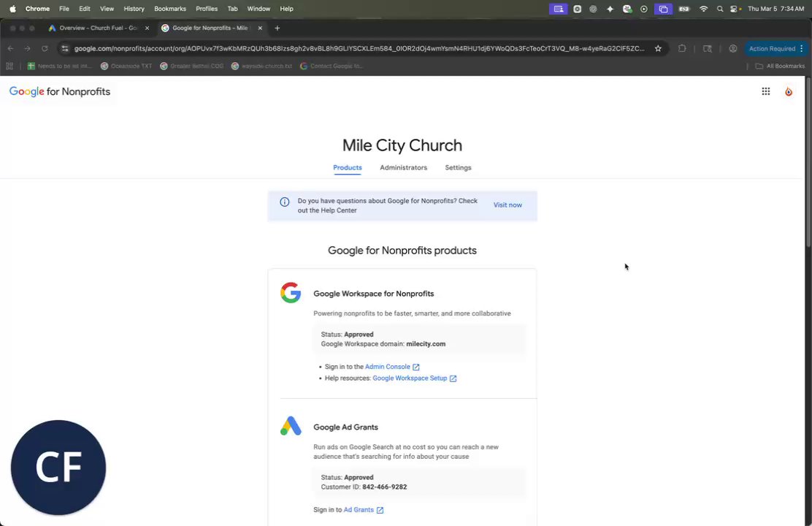Switch to the Administrators tab
The width and height of the screenshot is (812, 526).
[x=403, y=167]
